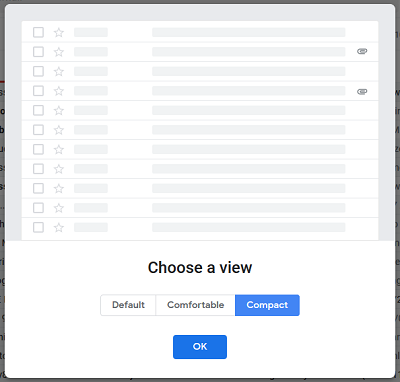
Task: Click the star in the fourth preview row
Action: pyautogui.click(x=59, y=91)
